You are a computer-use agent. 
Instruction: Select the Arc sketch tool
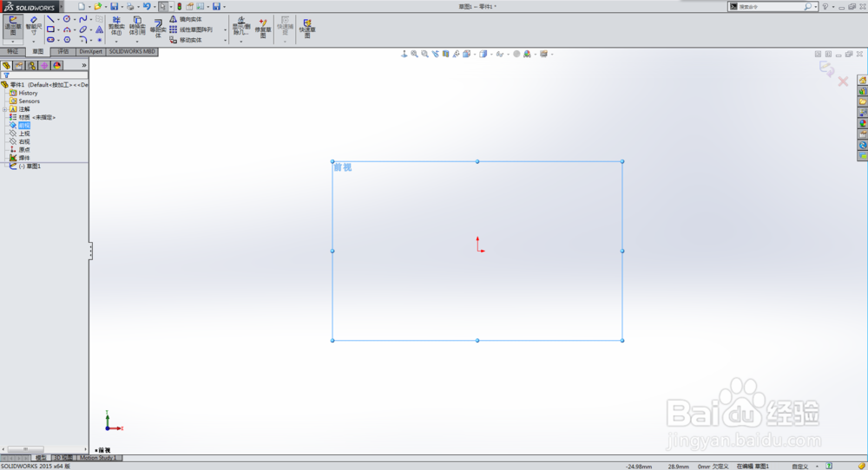point(67,29)
